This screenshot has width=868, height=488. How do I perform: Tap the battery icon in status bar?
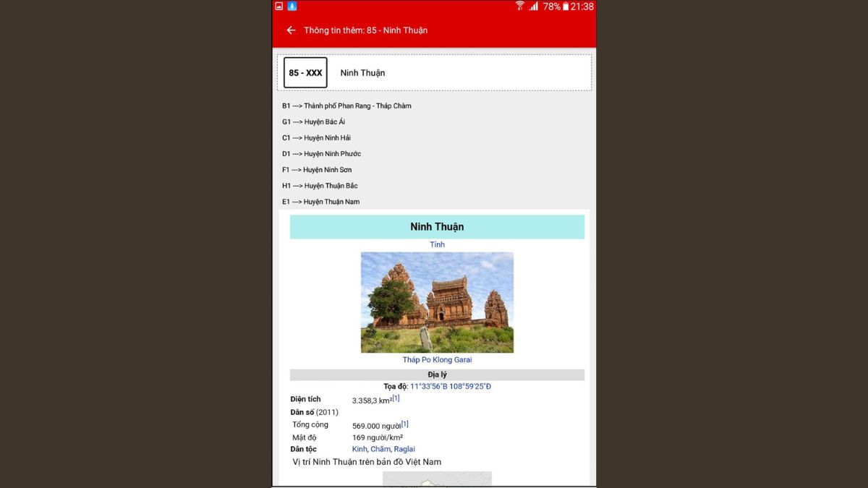566,7
